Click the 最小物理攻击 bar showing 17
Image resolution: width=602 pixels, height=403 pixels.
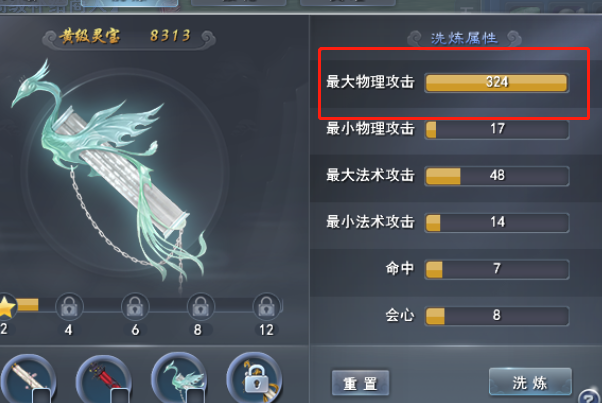click(497, 129)
